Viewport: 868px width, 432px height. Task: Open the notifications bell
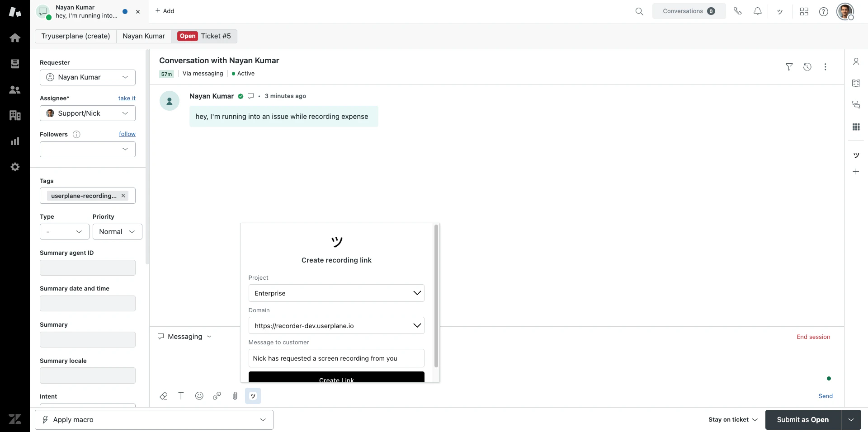click(757, 11)
